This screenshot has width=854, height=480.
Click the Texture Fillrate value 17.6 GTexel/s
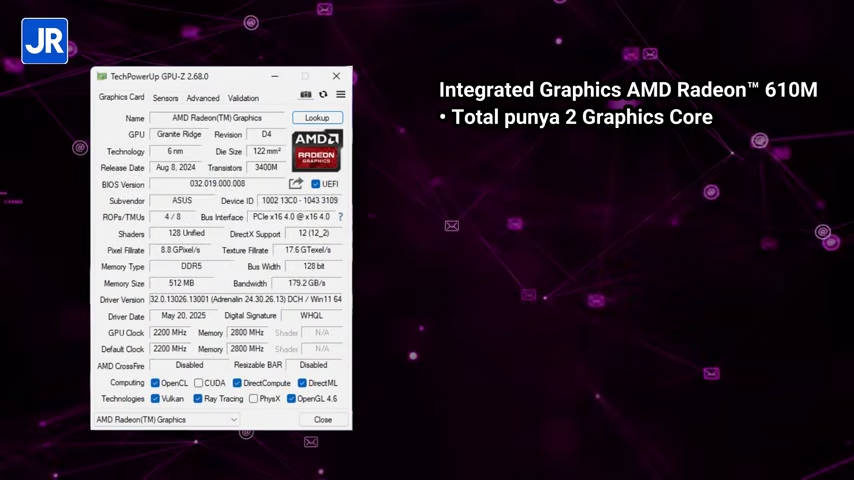coord(308,250)
